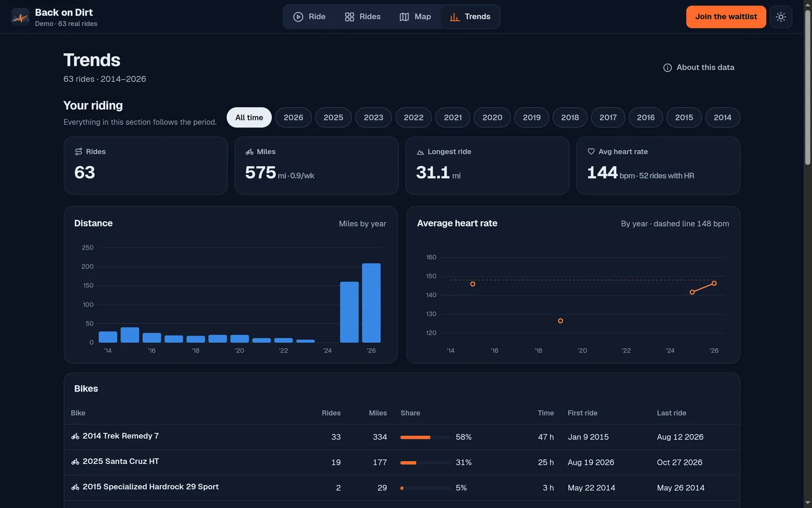Viewport: 812px width, 508px height.
Task: Click the Back on Dirt logo icon
Action: click(20, 17)
